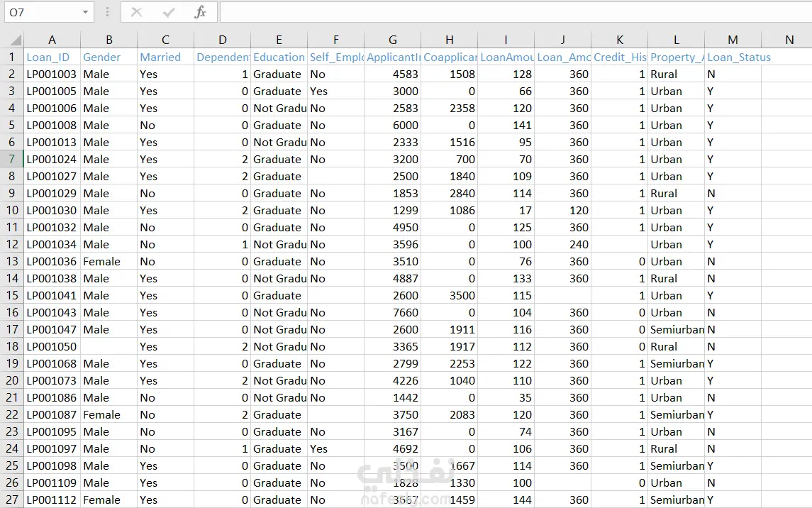Screen dimensions: 812x508
Task: Click Female in row 22
Action: click(109, 415)
